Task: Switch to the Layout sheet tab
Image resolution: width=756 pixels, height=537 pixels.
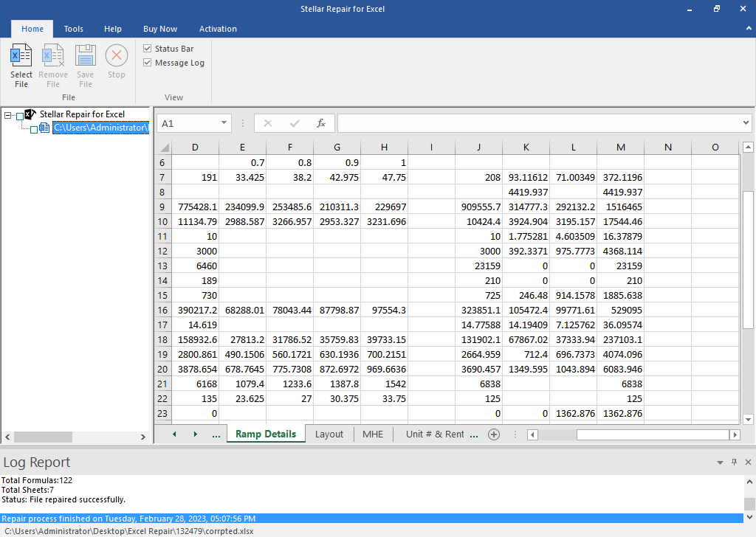Action: (x=329, y=434)
